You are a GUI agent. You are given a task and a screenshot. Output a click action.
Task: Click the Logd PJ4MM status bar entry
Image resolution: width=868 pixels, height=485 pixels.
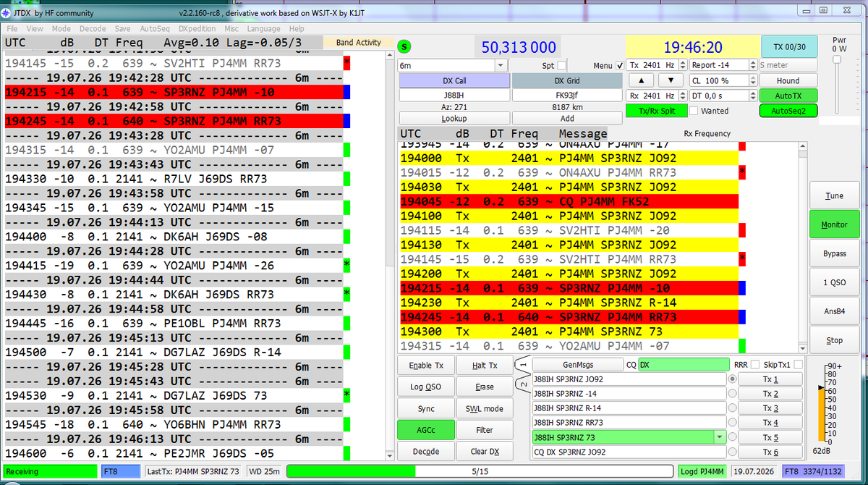tap(702, 471)
